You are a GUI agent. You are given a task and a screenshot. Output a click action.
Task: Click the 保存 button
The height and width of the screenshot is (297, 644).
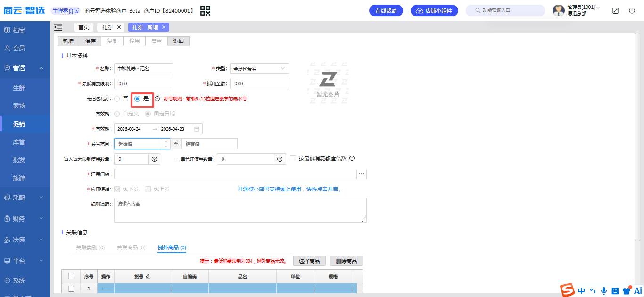click(90, 41)
